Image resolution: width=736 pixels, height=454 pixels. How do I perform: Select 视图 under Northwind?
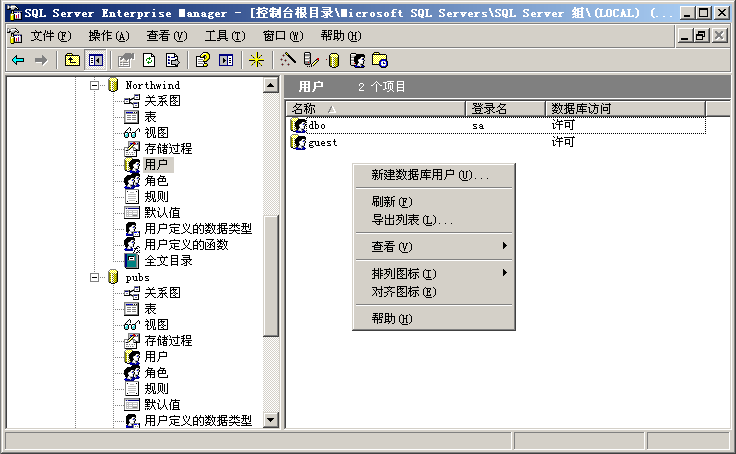(156, 133)
